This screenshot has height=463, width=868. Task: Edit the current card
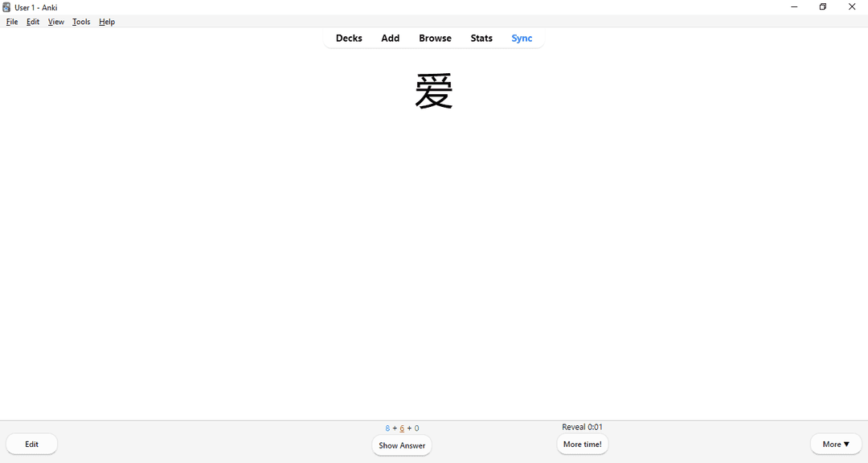31,444
